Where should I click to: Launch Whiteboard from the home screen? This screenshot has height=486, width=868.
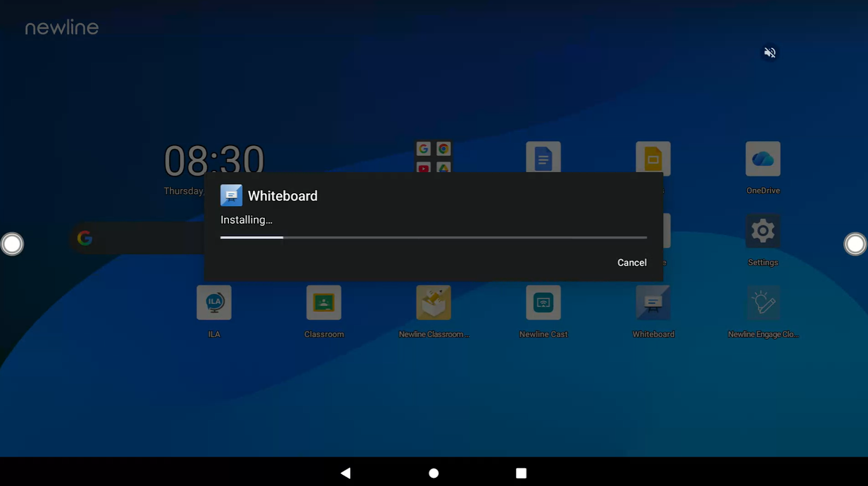[653, 302]
